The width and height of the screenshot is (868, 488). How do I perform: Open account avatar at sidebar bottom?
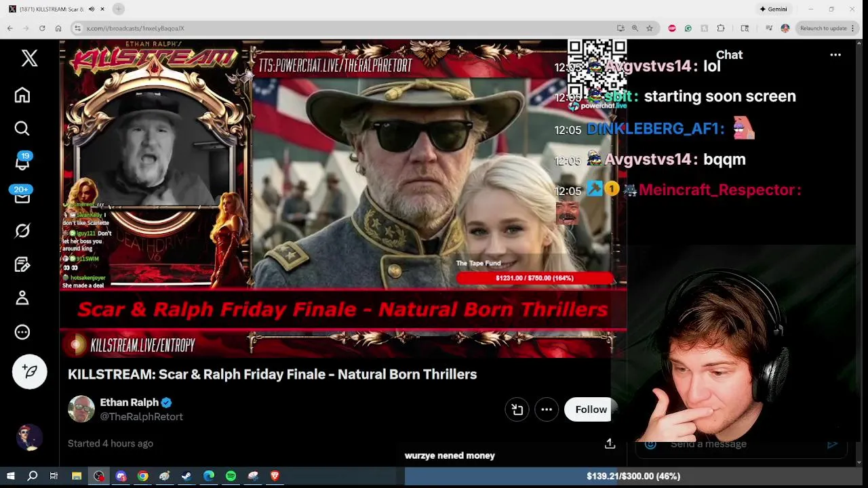[29, 437]
